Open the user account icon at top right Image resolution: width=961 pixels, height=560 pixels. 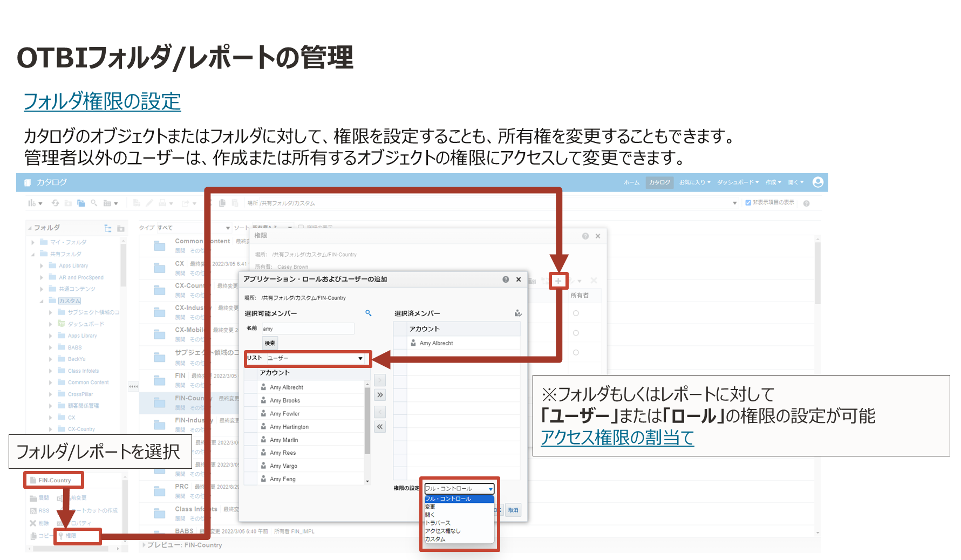[x=819, y=182]
